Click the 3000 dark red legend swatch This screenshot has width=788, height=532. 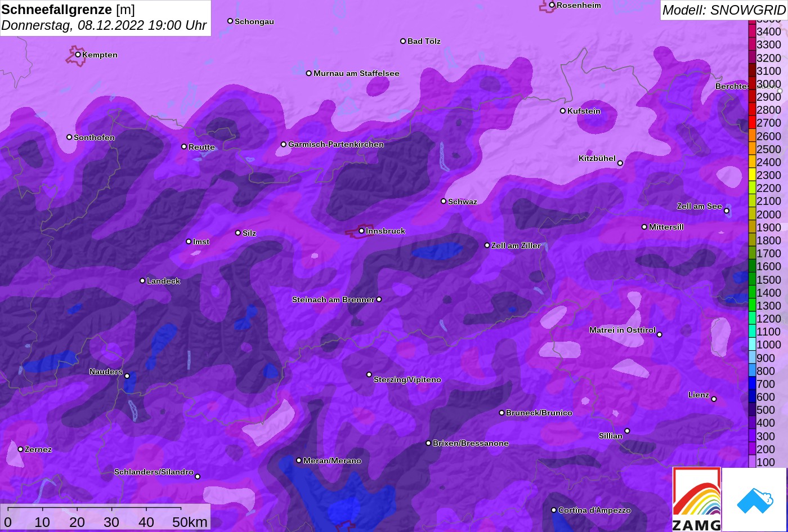point(752,84)
